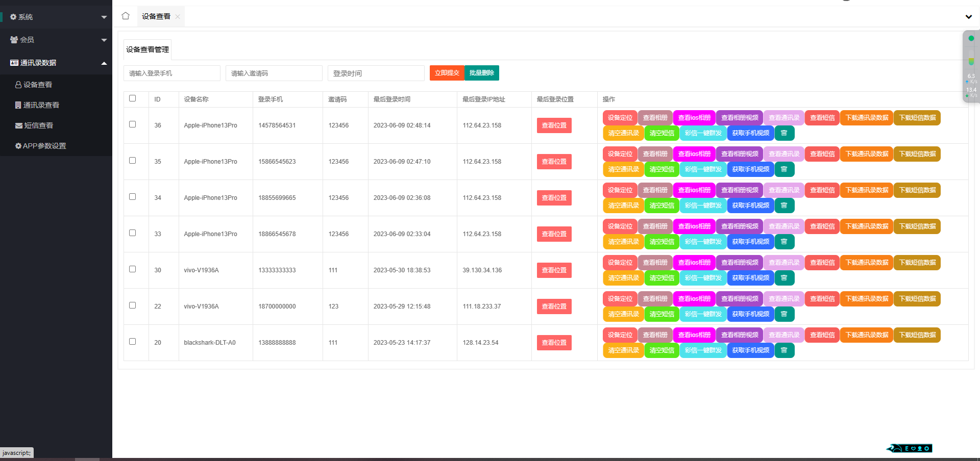Check the row checkbox for ID 34
Viewport: 980px width, 461px height.
click(133, 197)
